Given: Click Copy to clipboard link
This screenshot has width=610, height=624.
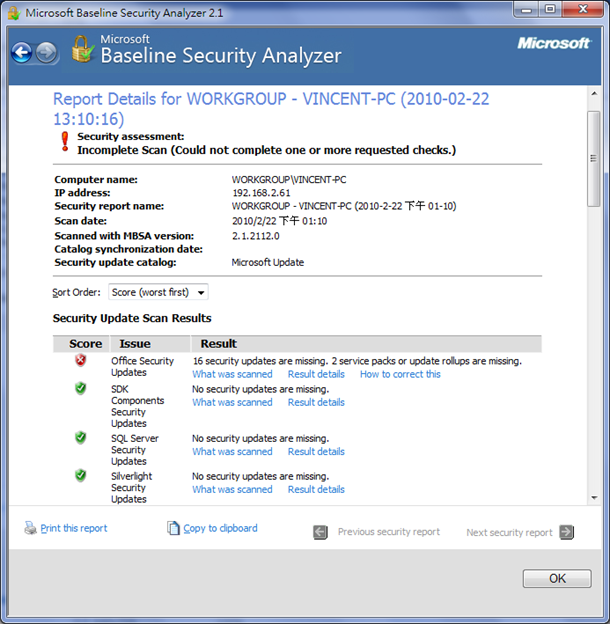Looking at the screenshot, I should [x=220, y=528].
